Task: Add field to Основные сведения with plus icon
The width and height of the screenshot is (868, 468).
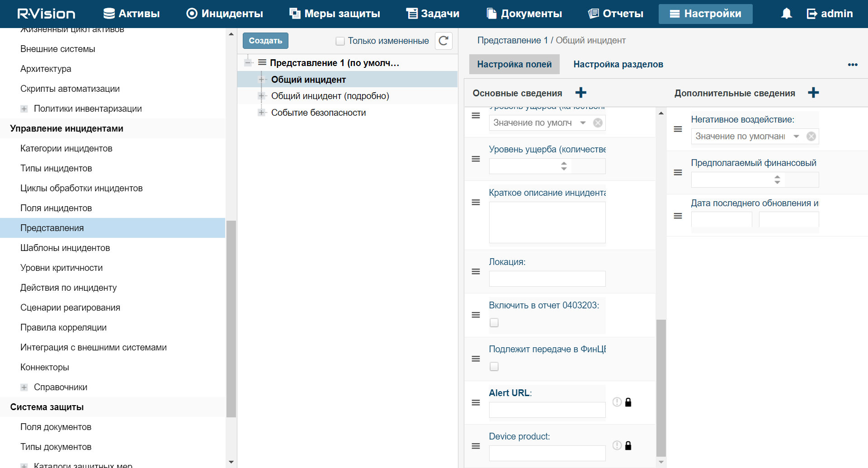Action: click(x=580, y=93)
